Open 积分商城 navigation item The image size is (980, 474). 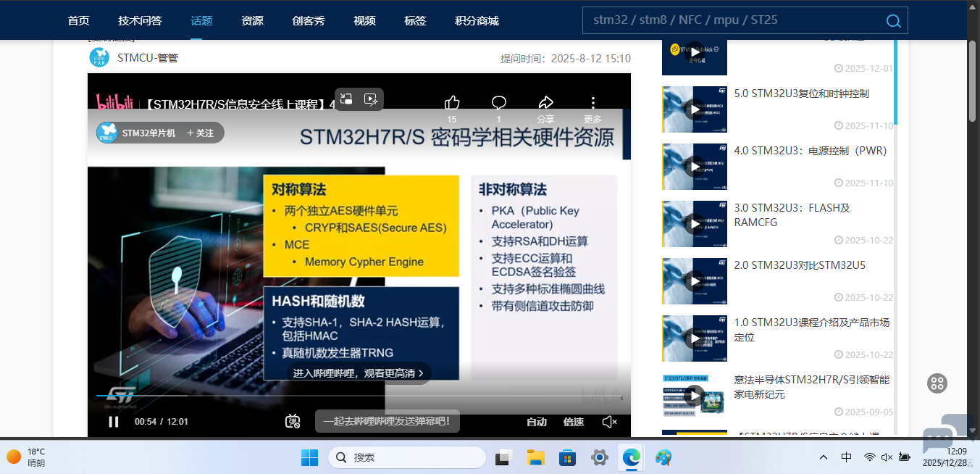click(477, 20)
